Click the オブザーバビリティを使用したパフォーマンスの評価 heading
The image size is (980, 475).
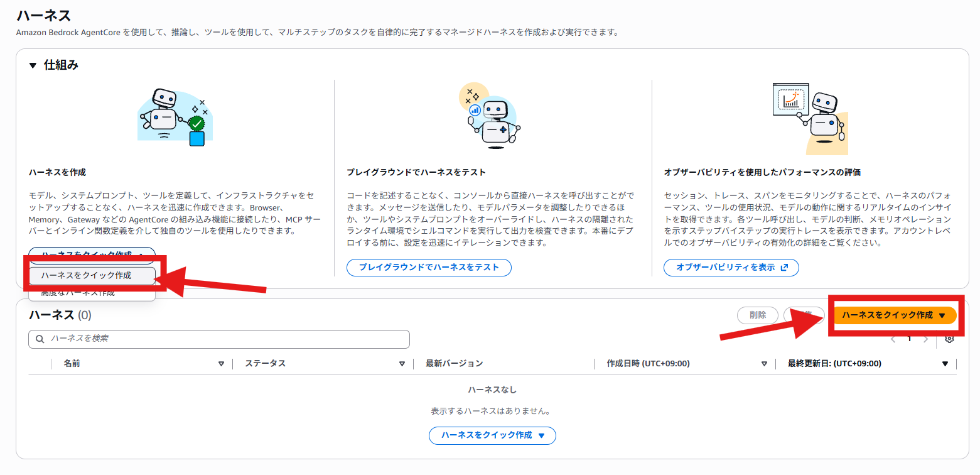(762, 172)
